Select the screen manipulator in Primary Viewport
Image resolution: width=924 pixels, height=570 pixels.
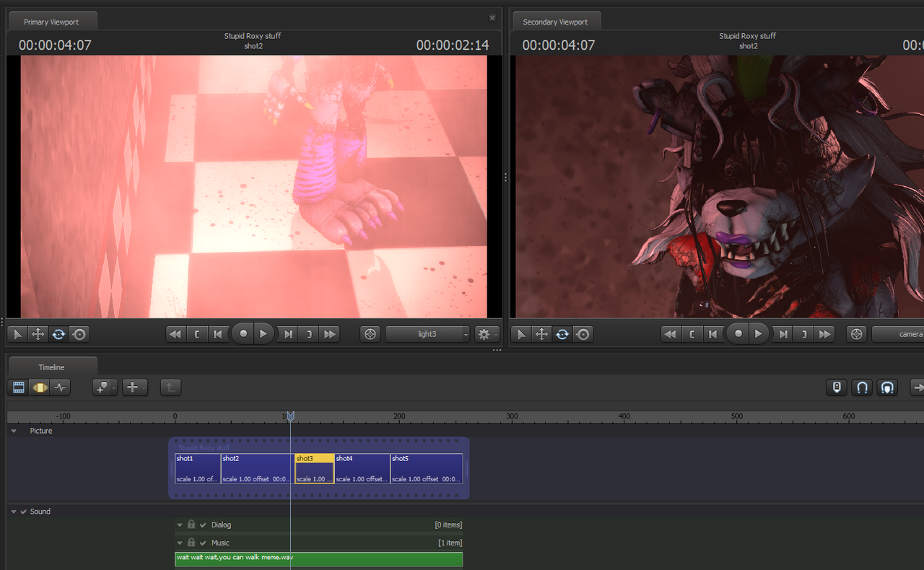pos(79,334)
